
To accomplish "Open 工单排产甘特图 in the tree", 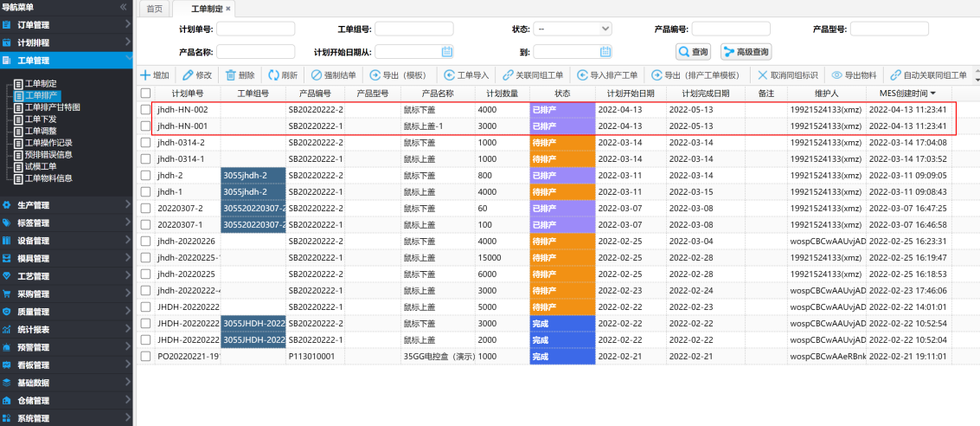I will point(53,107).
